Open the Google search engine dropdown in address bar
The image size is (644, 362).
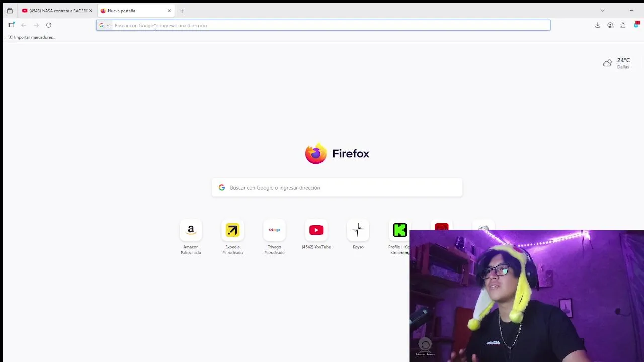coord(104,25)
